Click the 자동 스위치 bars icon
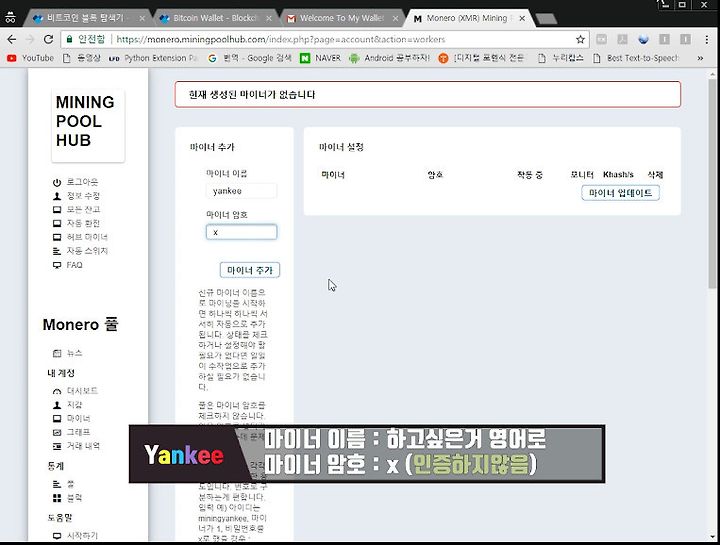This screenshot has width=720, height=545. click(57, 251)
